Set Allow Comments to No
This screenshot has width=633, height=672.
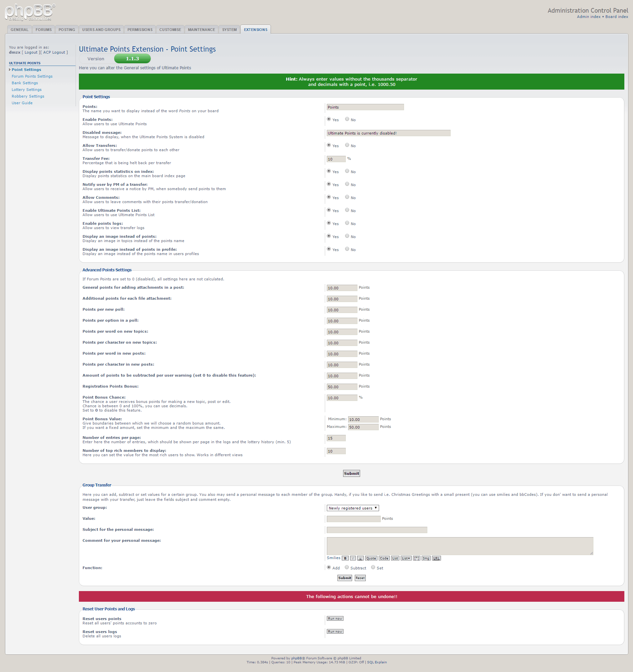[347, 197]
